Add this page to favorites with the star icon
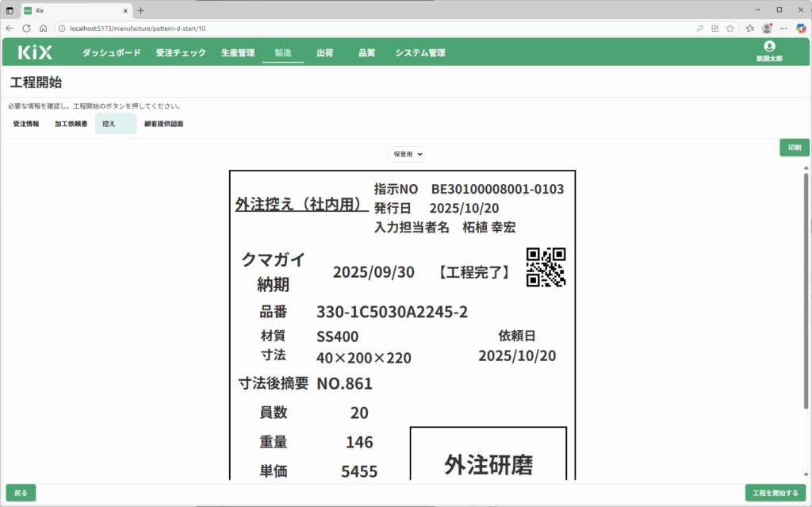 tap(731, 28)
